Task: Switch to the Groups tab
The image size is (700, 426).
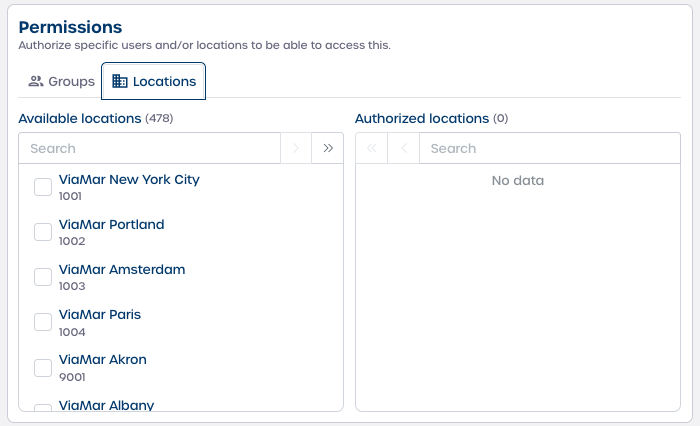Action: (x=61, y=81)
